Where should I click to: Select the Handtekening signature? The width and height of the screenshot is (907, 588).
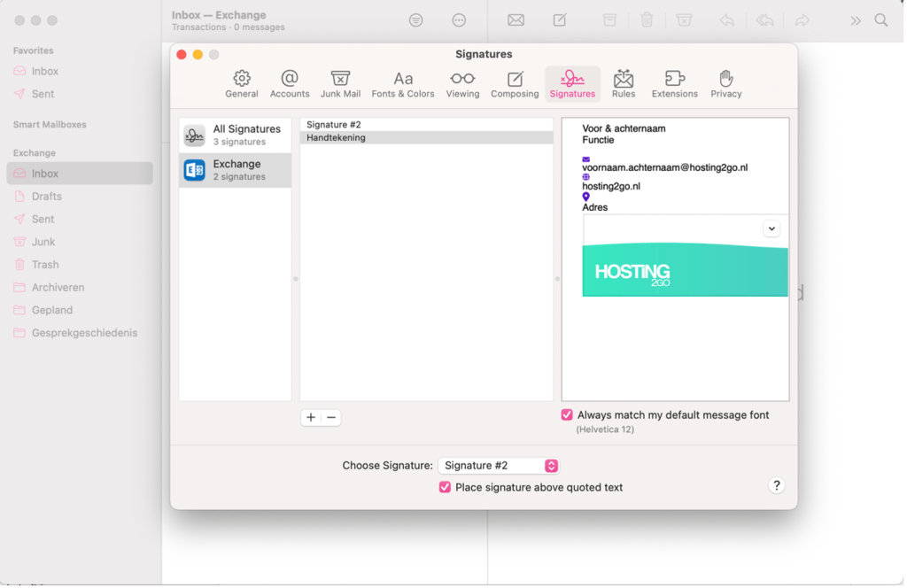tap(426, 137)
